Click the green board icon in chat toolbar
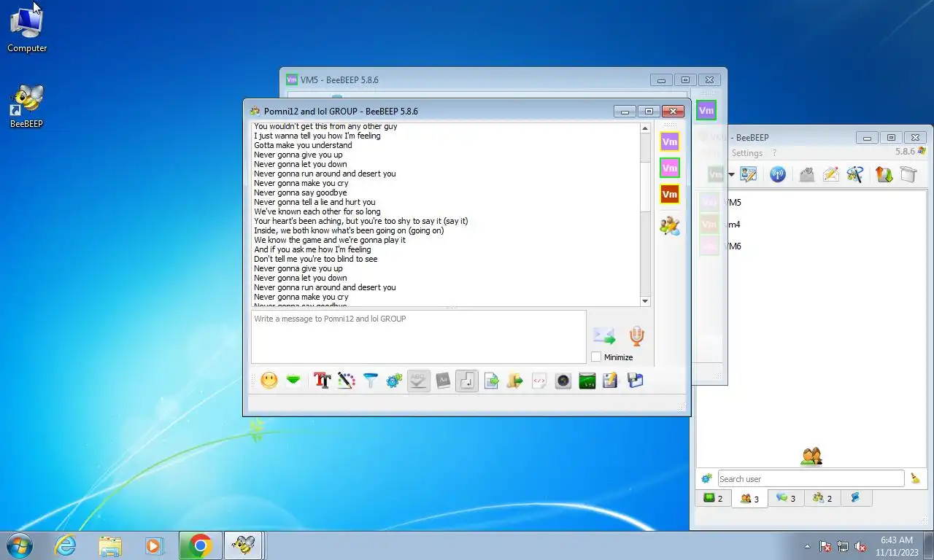Viewport: 934px width, 560px height. [x=587, y=381]
